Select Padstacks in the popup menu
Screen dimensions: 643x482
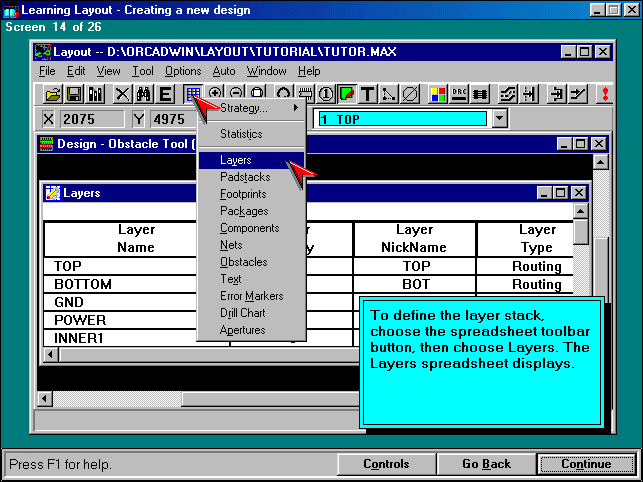tap(244, 177)
